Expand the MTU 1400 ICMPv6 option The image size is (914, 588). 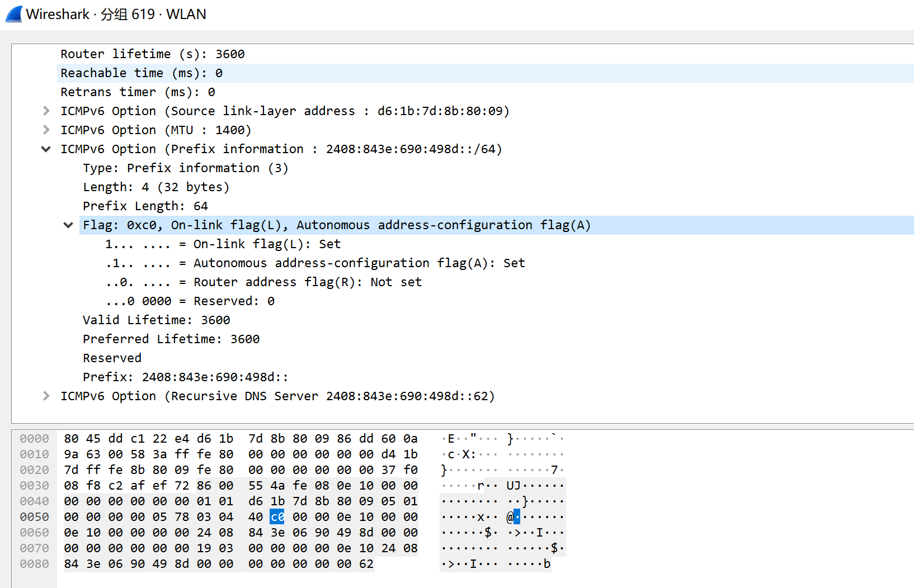[x=46, y=130]
